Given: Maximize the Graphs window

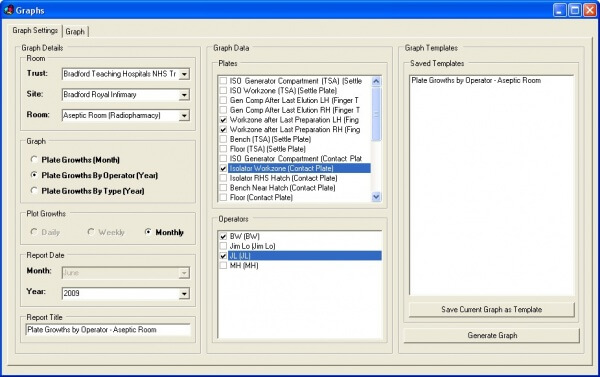Looking at the screenshot, I should (574, 10).
